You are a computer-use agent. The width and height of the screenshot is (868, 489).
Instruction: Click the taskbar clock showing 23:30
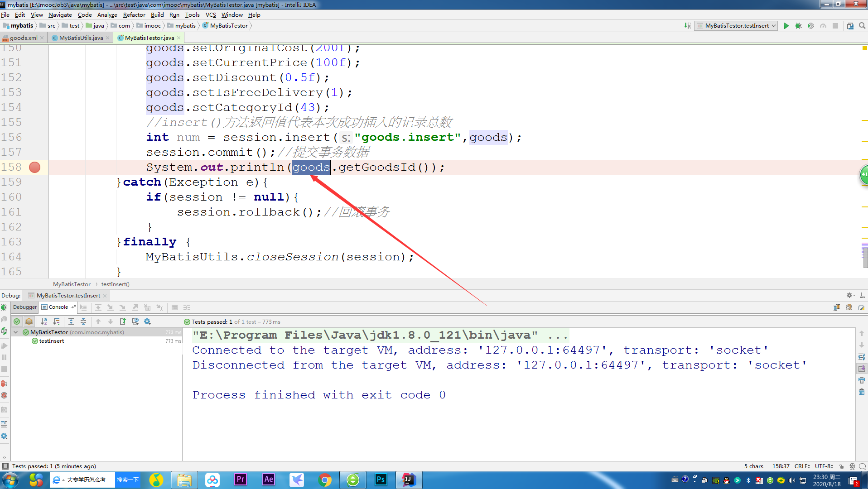click(x=827, y=480)
